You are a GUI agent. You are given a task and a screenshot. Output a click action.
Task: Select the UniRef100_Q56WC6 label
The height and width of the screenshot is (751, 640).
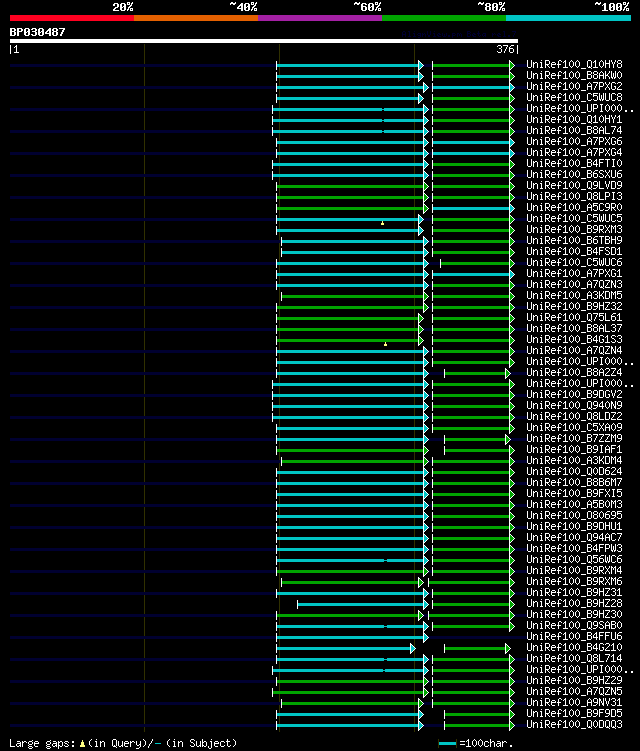[574, 560]
